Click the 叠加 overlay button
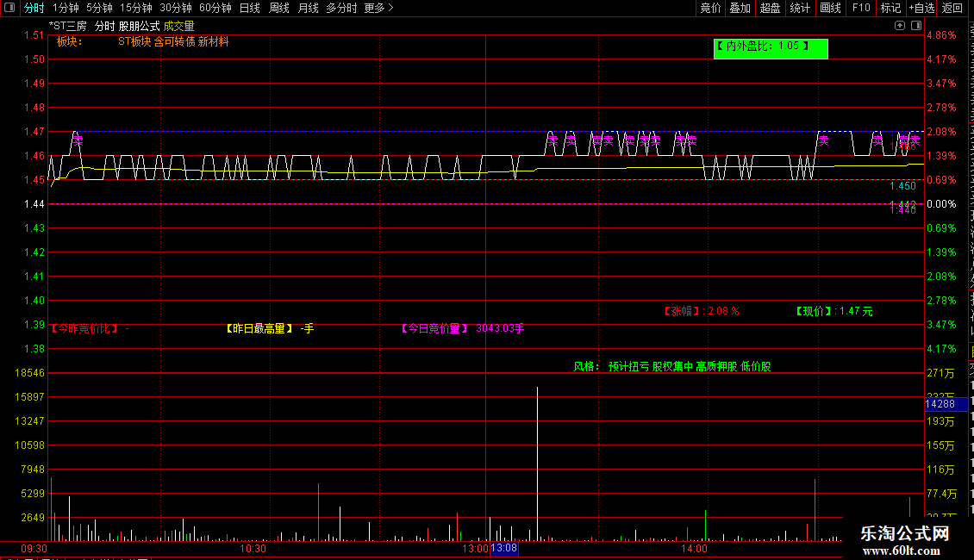Image resolution: width=974 pixels, height=560 pixels. [740, 8]
